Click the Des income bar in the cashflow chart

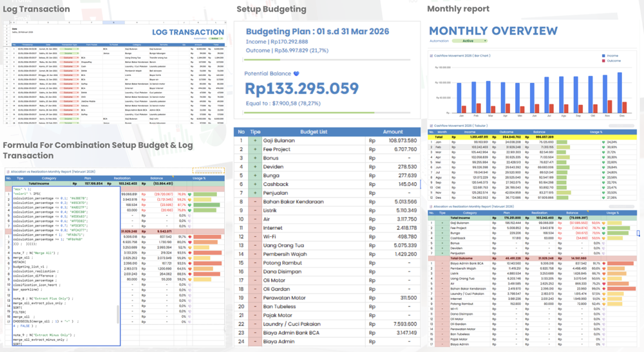point(620,93)
